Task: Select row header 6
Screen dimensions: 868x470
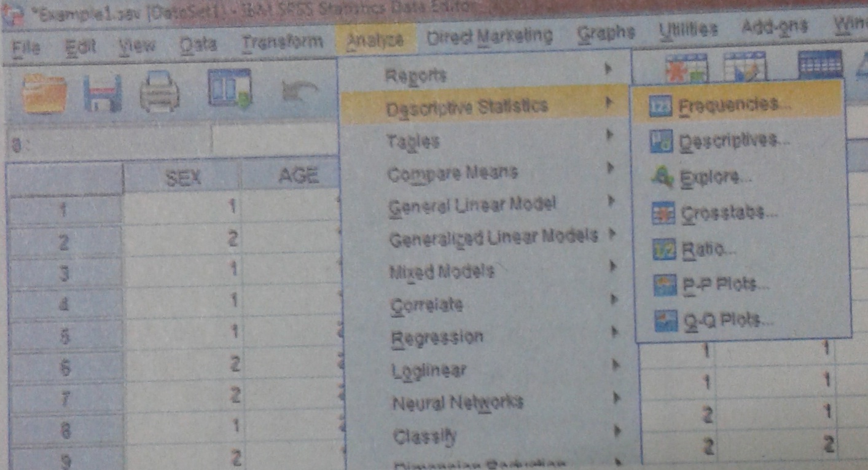Action: pyautogui.click(x=66, y=368)
